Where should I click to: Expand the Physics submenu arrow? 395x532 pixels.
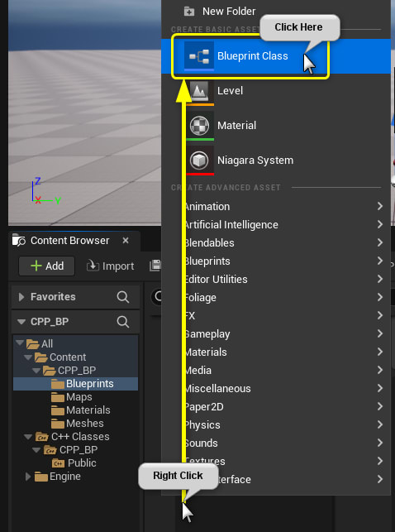pyautogui.click(x=380, y=424)
